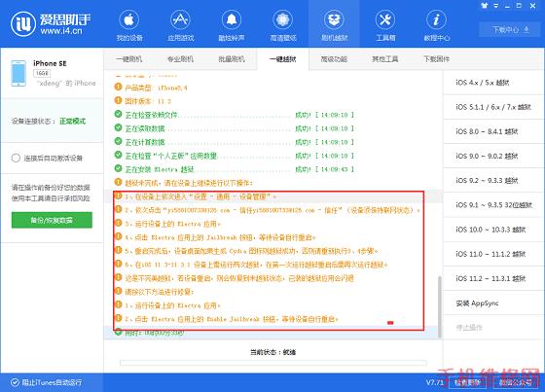Switch to the 其他工具 tab
This screenshot has width=545, height=392.
pyautogui.click(x=385, y=59)
